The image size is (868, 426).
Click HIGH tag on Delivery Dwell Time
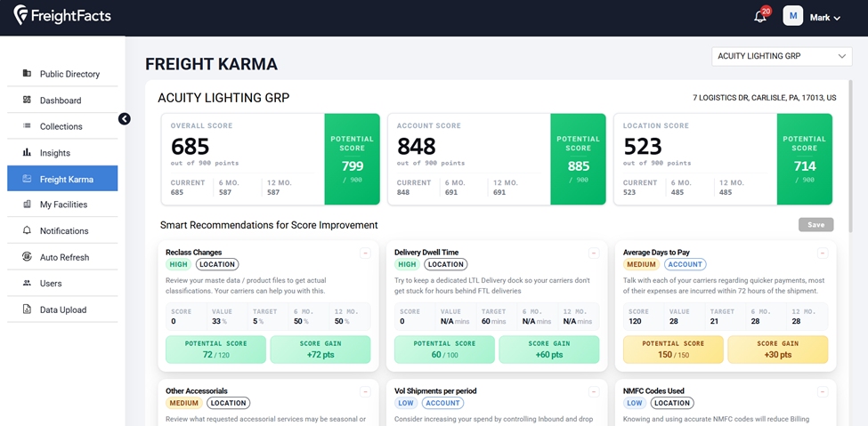point(408,264)
